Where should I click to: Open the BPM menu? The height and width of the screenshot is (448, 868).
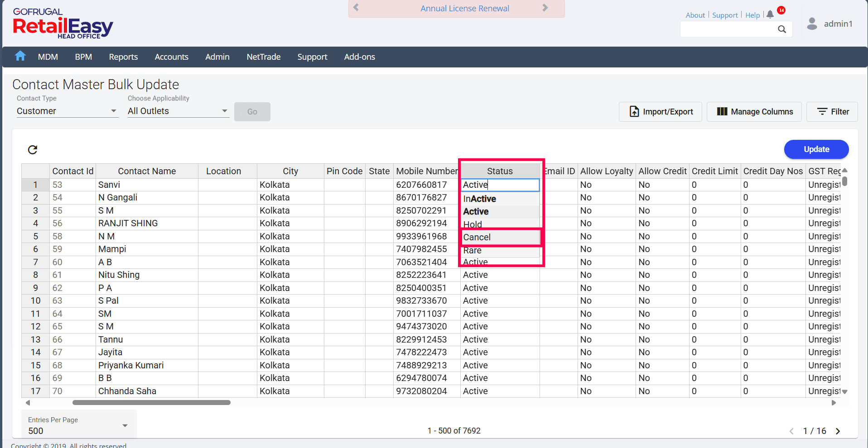pyautogui.click(x=83, y=57)
